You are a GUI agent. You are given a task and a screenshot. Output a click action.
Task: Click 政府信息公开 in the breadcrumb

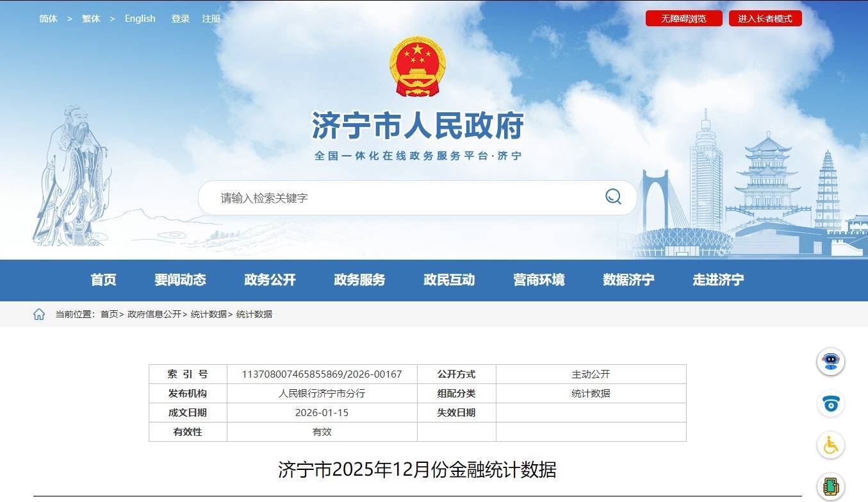[x=154, y=314]
